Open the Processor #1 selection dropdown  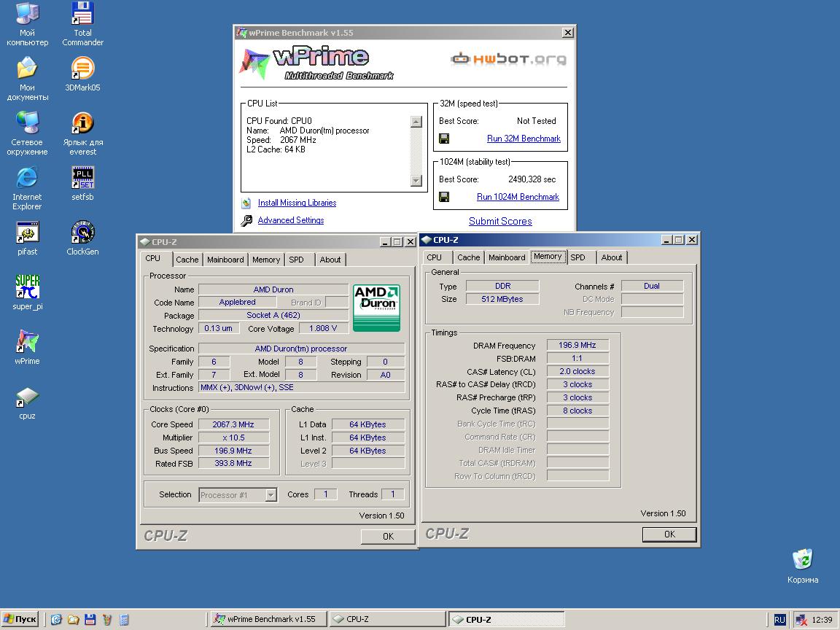(271, 495)
